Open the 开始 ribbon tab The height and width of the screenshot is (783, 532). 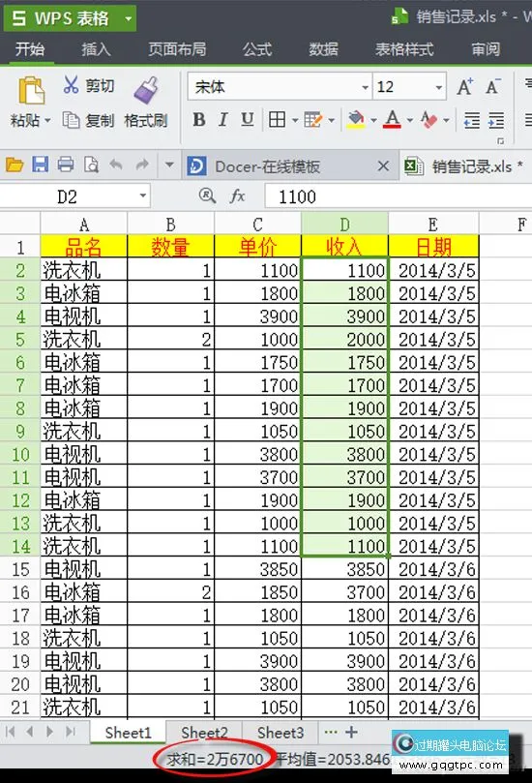pyautogui.click(x=30, y=49)
